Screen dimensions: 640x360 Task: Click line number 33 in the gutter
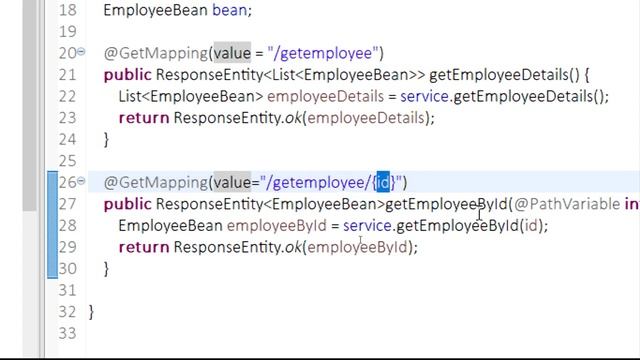67,333
